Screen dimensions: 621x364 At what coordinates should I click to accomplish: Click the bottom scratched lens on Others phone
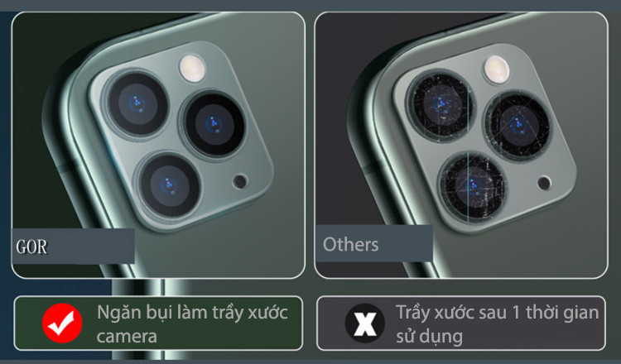pyautogui.click(x=473, y=187)
